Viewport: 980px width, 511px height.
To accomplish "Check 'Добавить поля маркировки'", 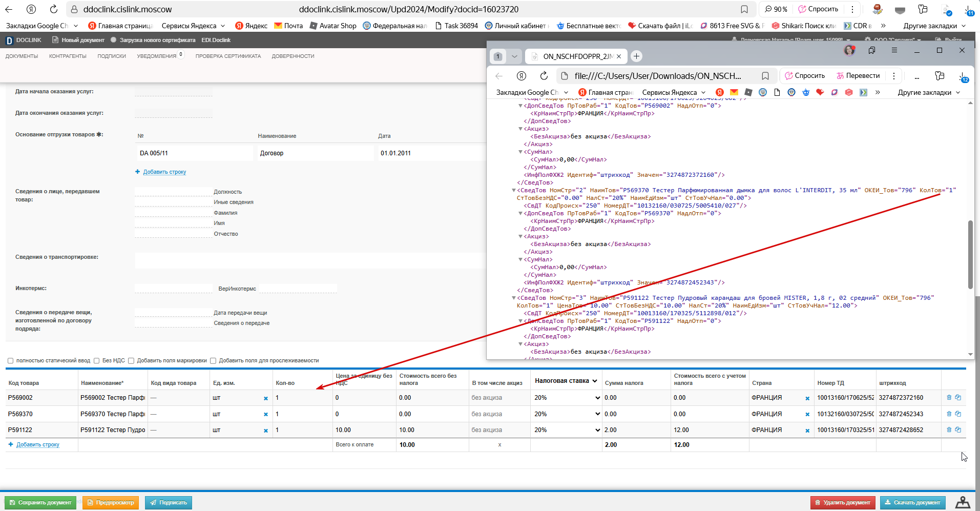I will 131,361.
